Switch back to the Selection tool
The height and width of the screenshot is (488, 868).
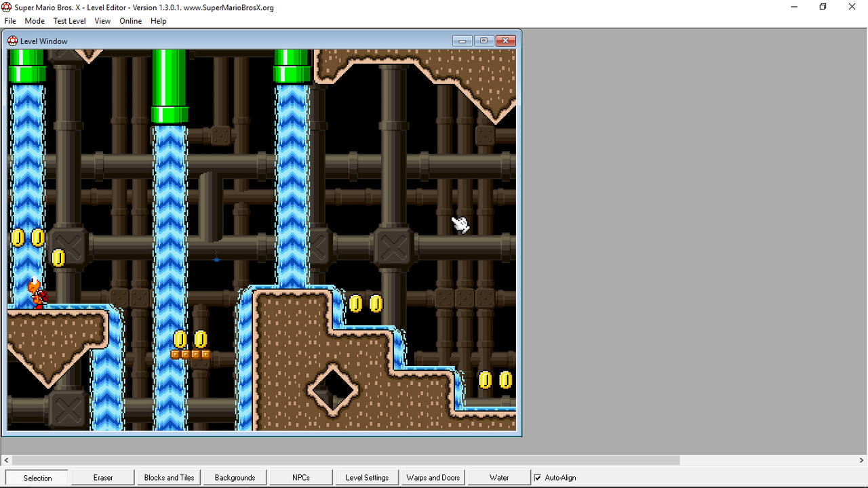tap(36, 477)
